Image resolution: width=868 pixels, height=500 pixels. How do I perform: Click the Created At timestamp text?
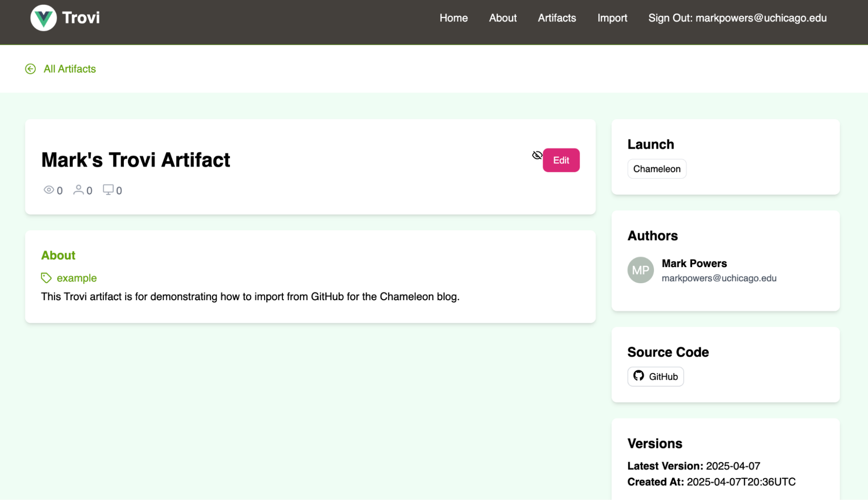click(711, 482)
